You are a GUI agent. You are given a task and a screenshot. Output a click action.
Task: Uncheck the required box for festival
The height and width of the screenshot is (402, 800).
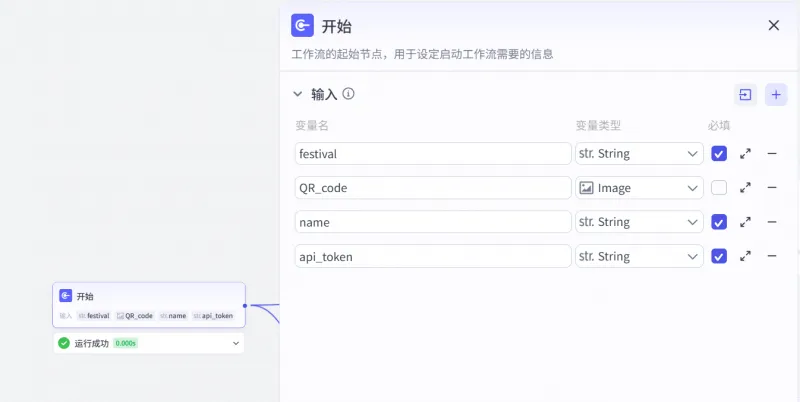[719, 154]
